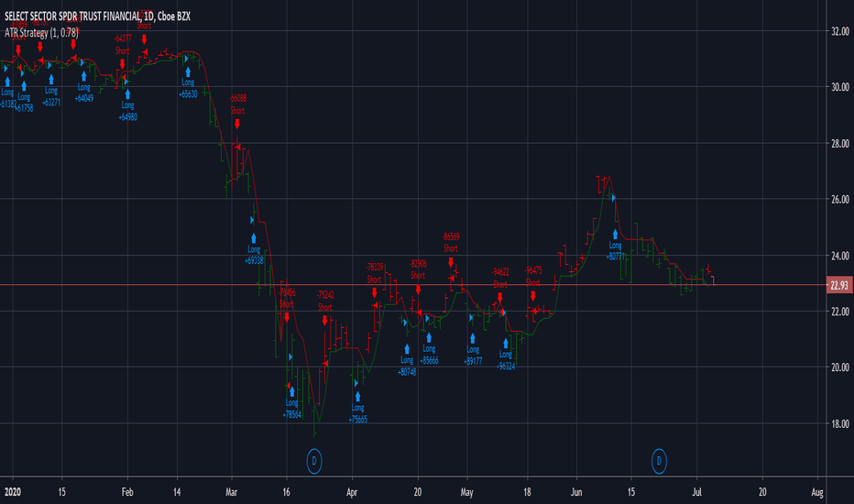The height and width of the screenshot is (504, 854).
Task: Click the current price label 22.93
Action: (839, 285)
